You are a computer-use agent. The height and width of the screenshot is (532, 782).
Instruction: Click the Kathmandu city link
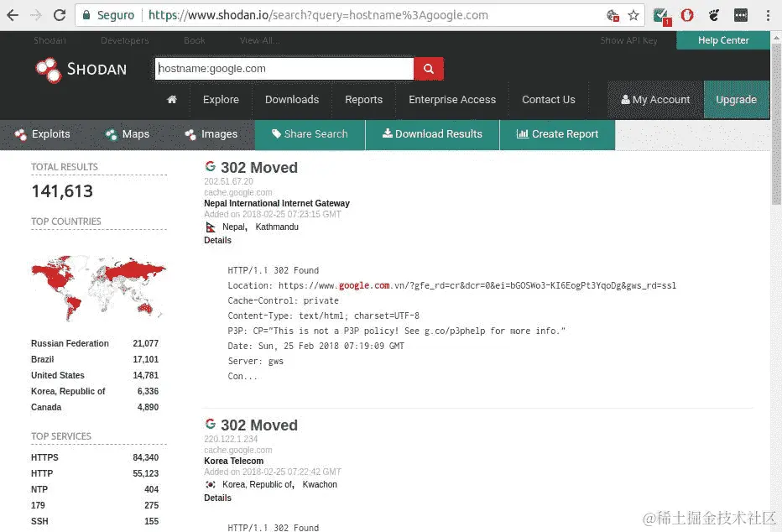tap(277, 227)
